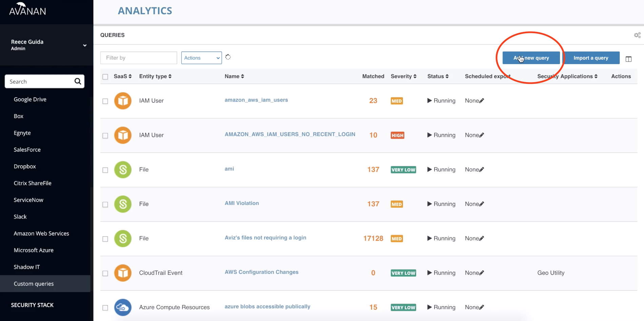
Task: Click the green S icon for AMI Violation
Action: point(123,204)
